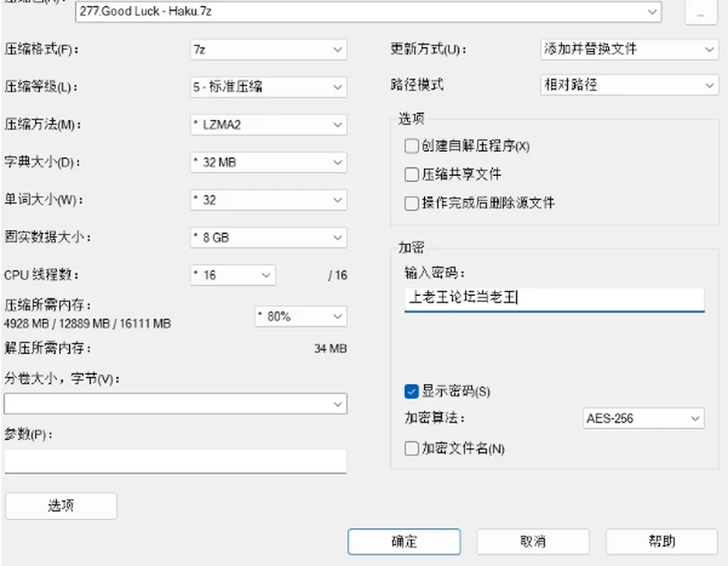Image resolution: width=728 pixels, height=566 pixels.
Task: Click the / 16 thread count text
Action: [x=337, y=275]
